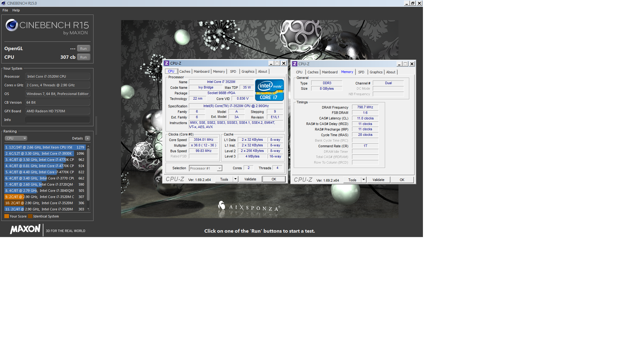Click OK in right CPU-Z window

pos(402,180)
